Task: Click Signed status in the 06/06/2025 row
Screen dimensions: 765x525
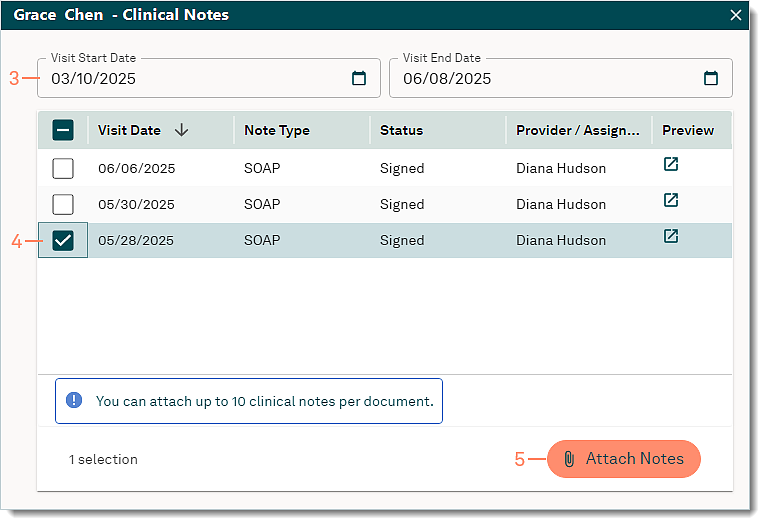Action: (x=402, y=169)
